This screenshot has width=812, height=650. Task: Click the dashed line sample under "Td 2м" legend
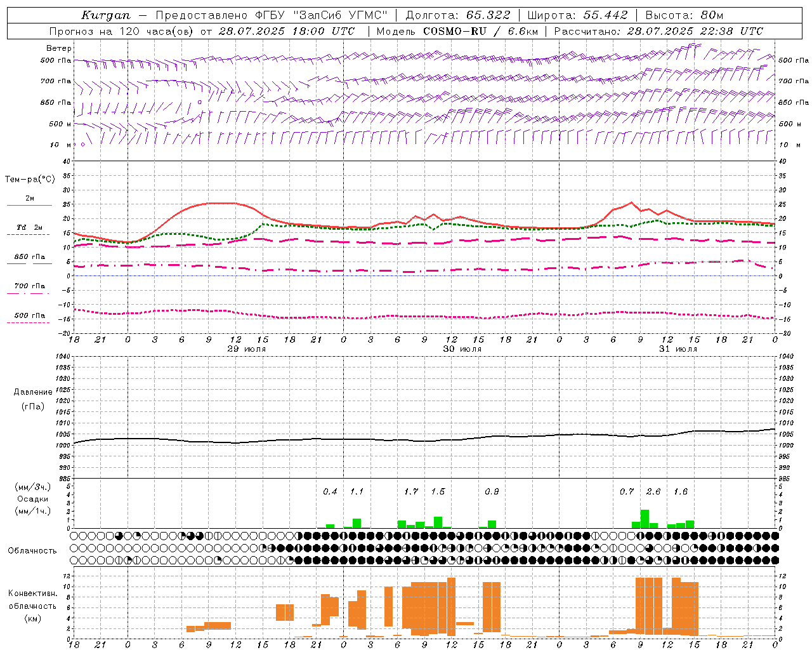[29, 235]
